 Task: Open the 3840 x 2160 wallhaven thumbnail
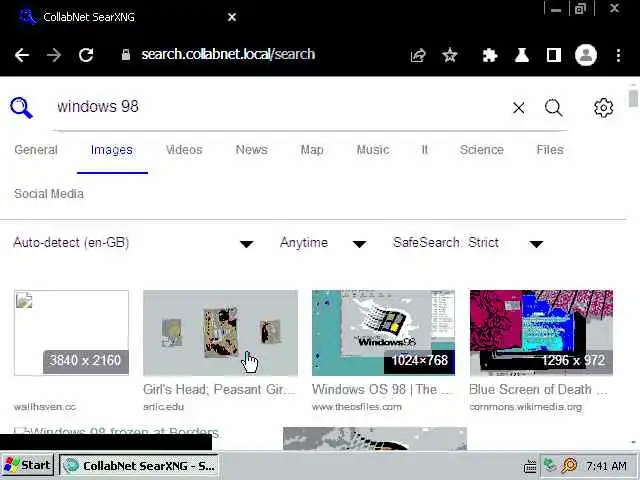(71, 333)
